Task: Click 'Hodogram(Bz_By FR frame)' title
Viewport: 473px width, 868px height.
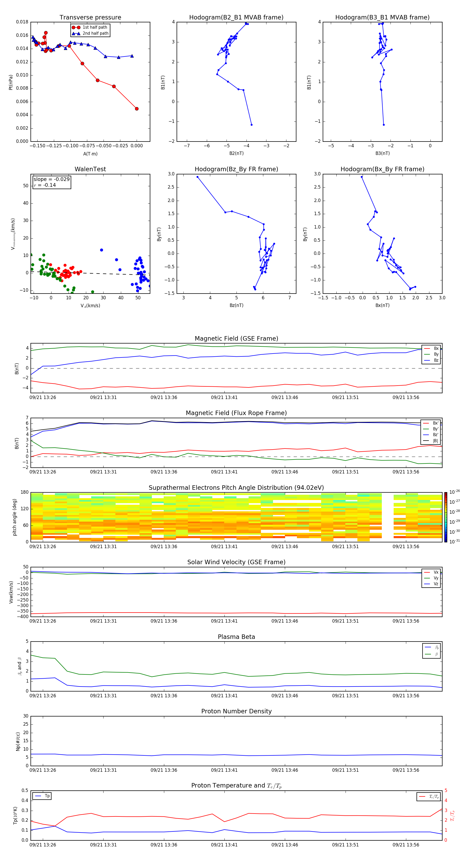Action: tap(236, 169)
